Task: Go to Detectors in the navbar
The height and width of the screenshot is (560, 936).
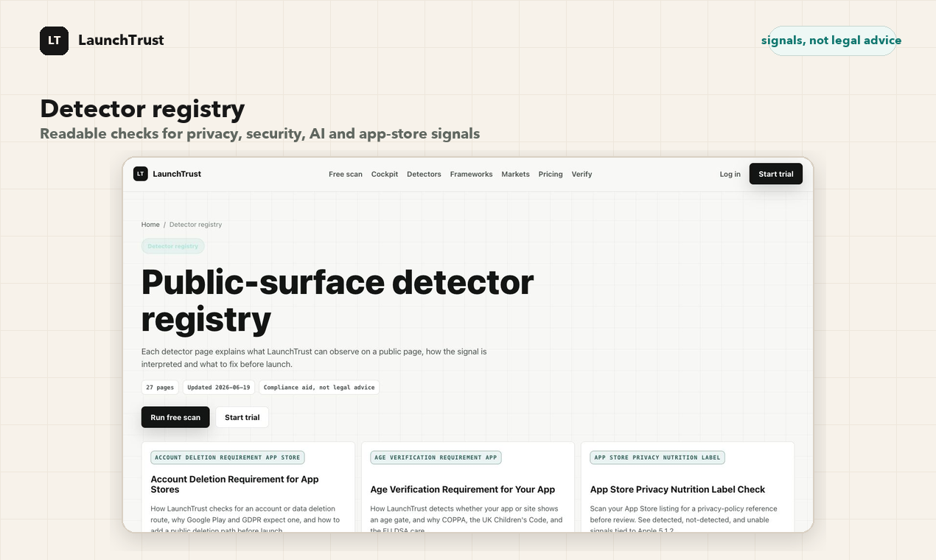Action: 424,175
